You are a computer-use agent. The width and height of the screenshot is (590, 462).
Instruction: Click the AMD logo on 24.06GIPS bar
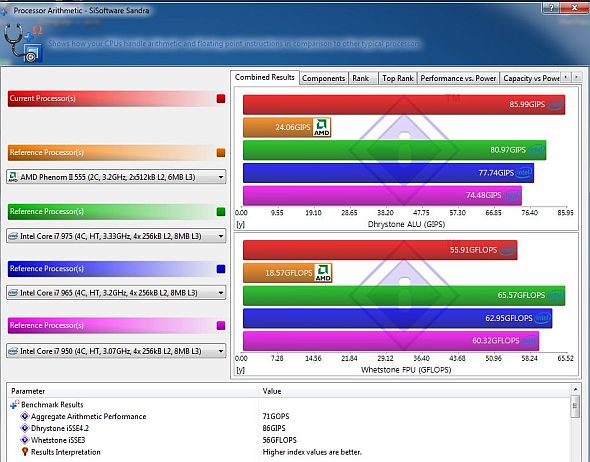click(322, 127)
